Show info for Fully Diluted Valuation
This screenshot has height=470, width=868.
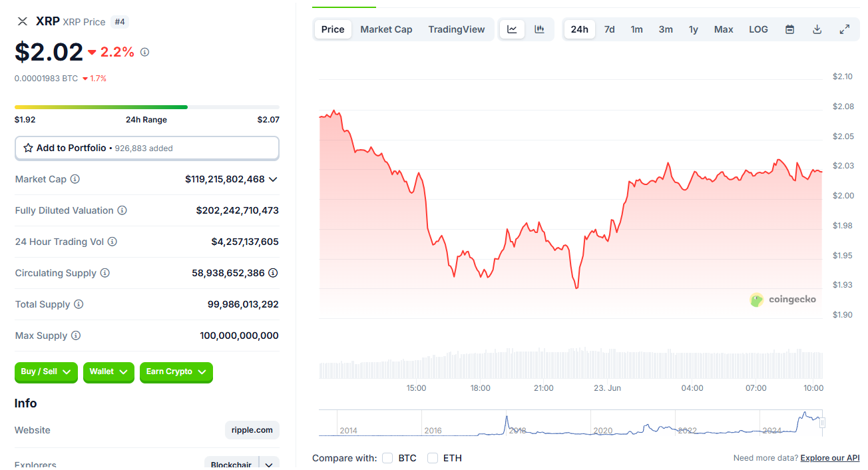pos(122,210)
